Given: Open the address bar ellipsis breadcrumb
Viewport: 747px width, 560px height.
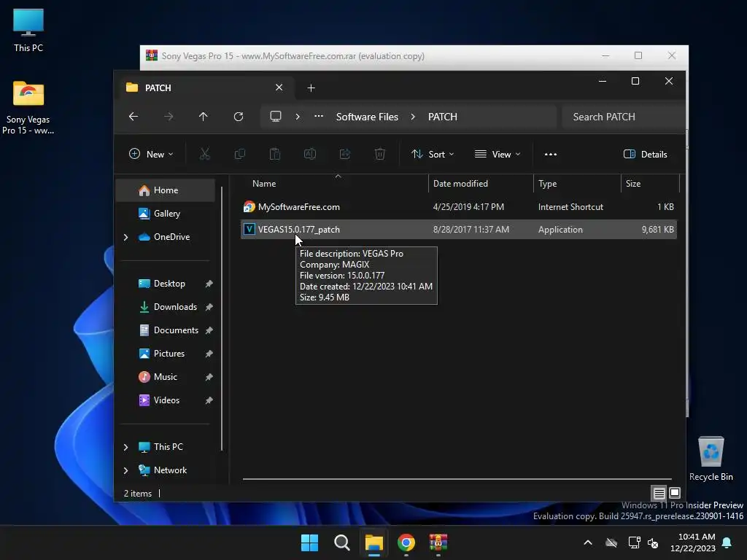Looking at the screenshot, I should point(319,117).
